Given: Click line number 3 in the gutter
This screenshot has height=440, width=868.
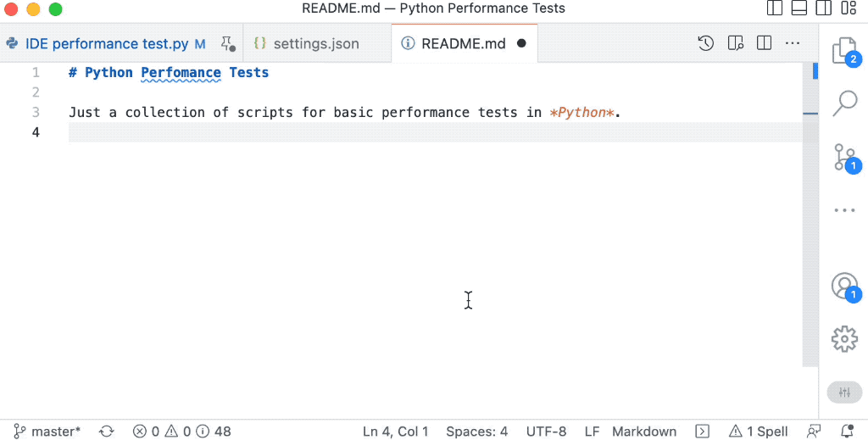Looking at the screenshot, I should (36, 113).
